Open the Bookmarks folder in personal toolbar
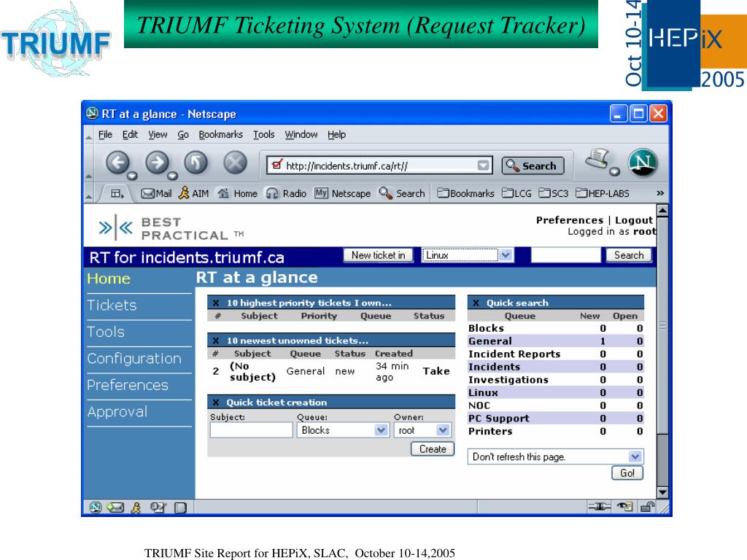This screenshot has height=560, width=747. tap(465, 193)
